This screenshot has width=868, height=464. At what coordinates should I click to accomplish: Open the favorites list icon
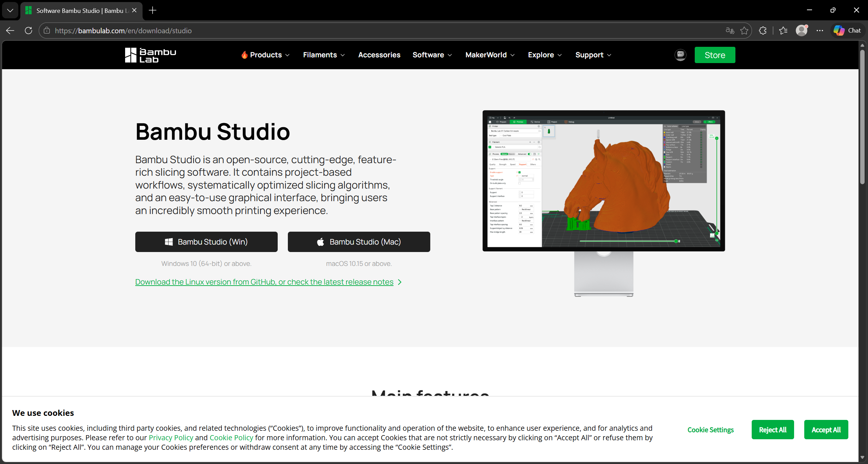pos(783,31)
